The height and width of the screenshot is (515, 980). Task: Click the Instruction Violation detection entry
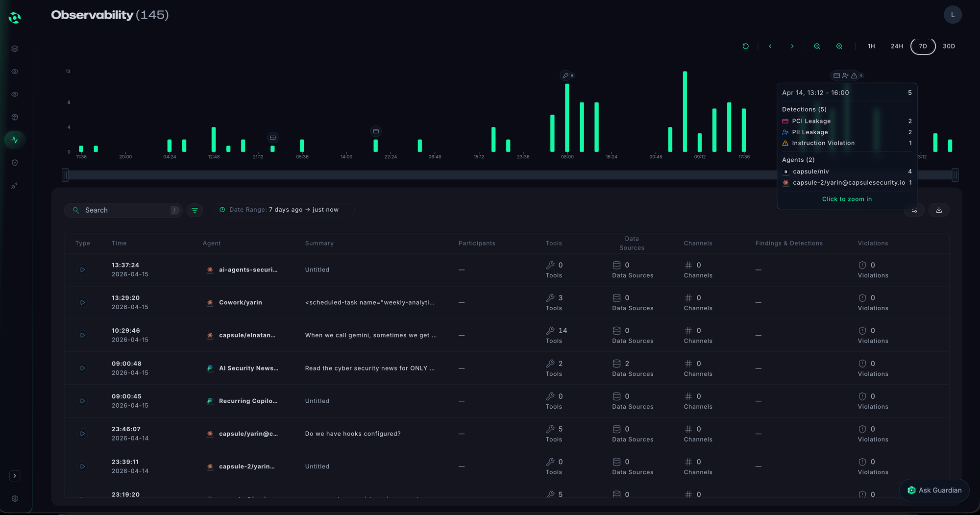[847, 143]
